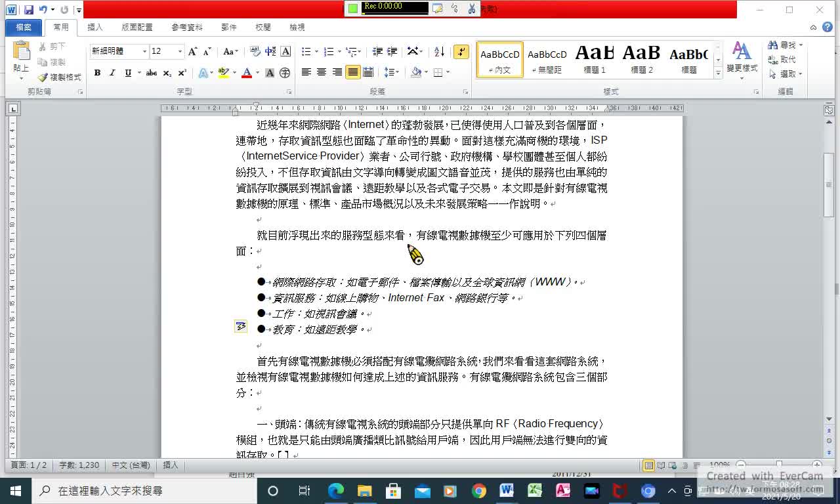Toggle Align Right paragraph alignment
840x504 pixels.
pyautogui.click(x=337, y=72)
